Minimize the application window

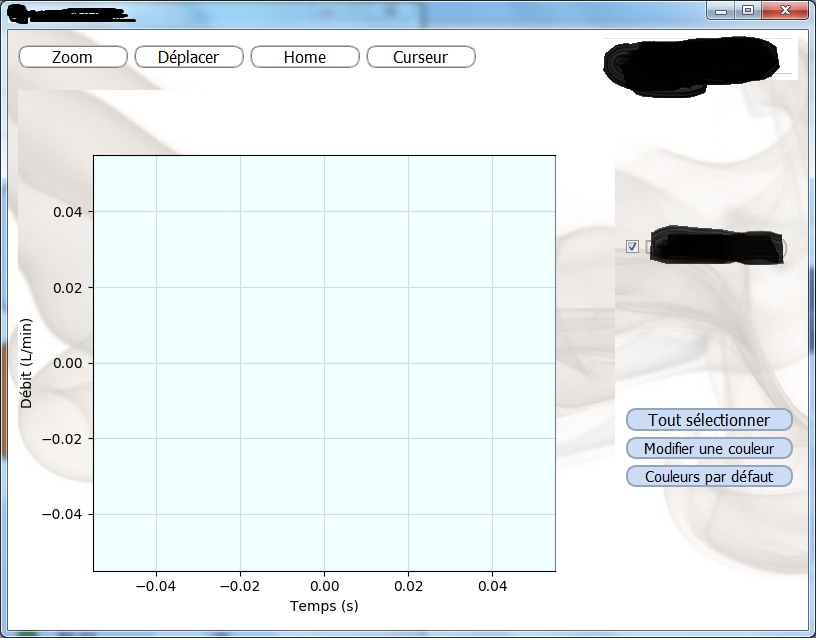pyautogui.click(x=721, y=10)
